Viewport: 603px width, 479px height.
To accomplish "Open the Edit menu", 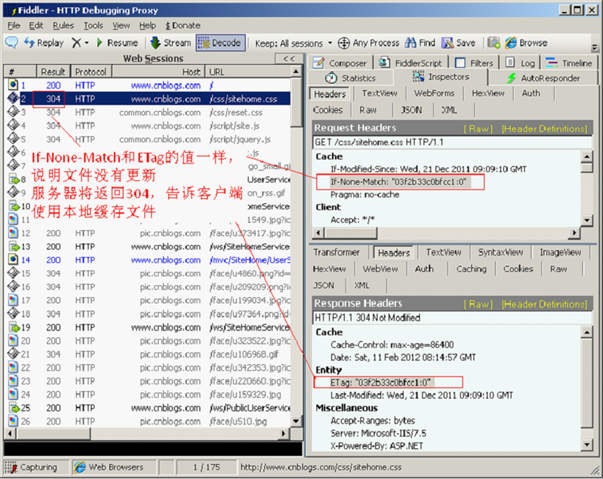I will coord(36,25).
